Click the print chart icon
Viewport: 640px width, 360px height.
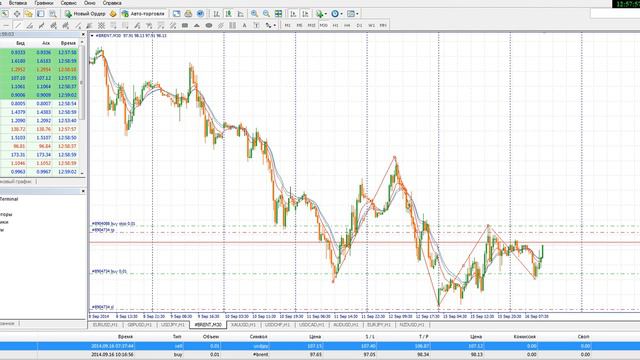pyautogui.click(x=188, y=13)
